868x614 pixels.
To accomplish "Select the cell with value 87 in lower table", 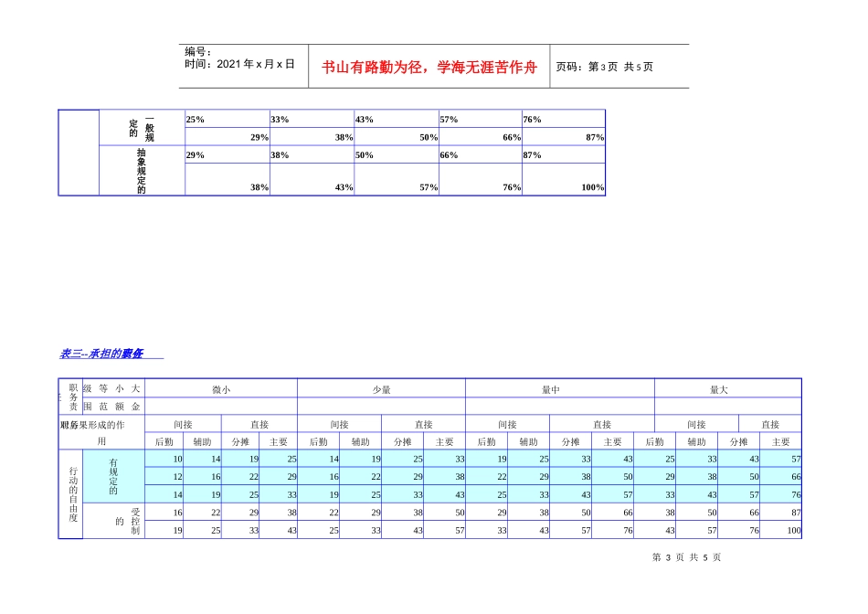I will tap(780, 513).
